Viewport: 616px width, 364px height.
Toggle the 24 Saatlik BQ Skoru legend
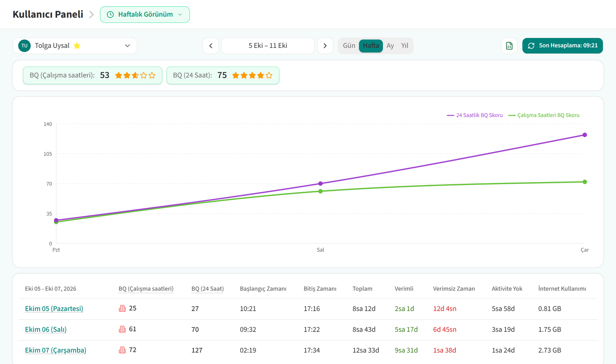coord(475,115)
